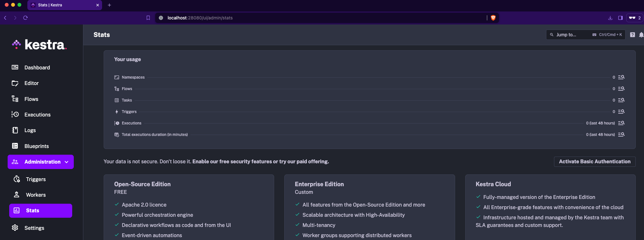Bookmark this page icon
The image size is (644, 240).
(148, 18)
